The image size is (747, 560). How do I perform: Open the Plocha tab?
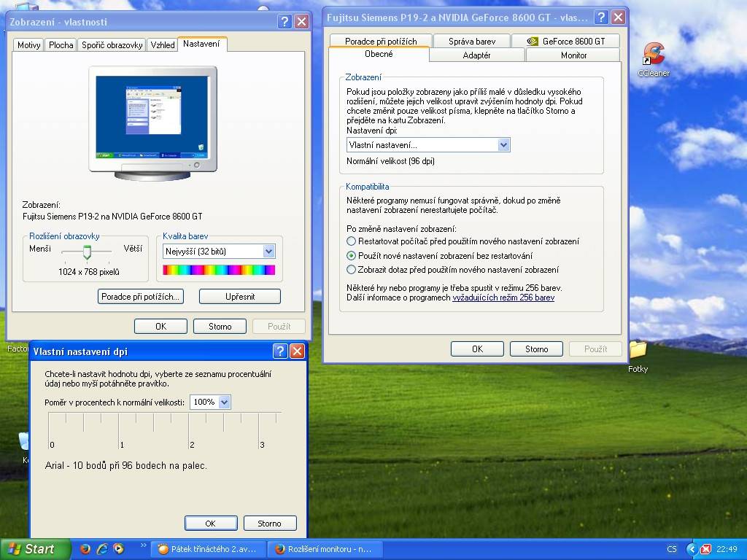[x=61, y=44]
